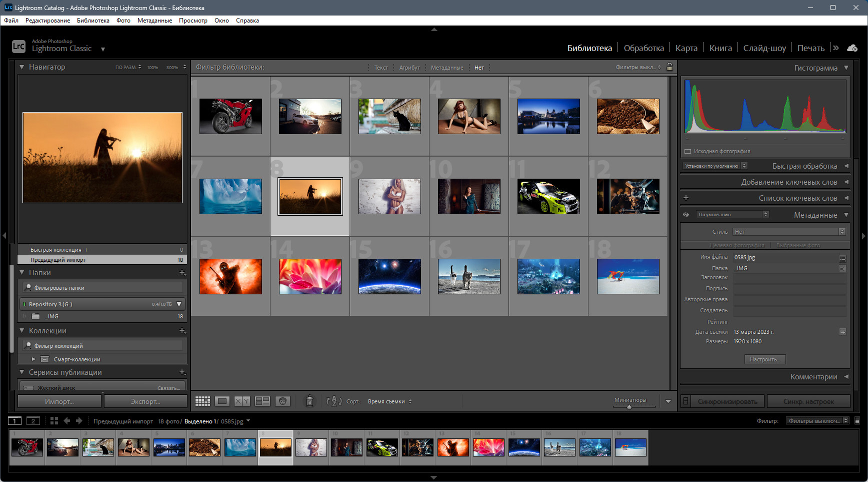Screen dimensions: 868x482
Task: Toggle the metadata eye visibility icon
Action: pyautogui.click(x=686, y=215)
